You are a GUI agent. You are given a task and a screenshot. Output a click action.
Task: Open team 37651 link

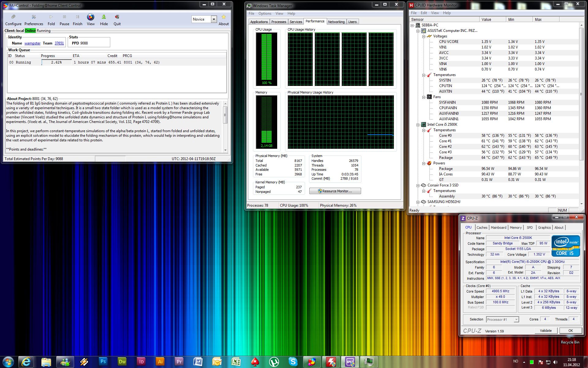(59, 43)
